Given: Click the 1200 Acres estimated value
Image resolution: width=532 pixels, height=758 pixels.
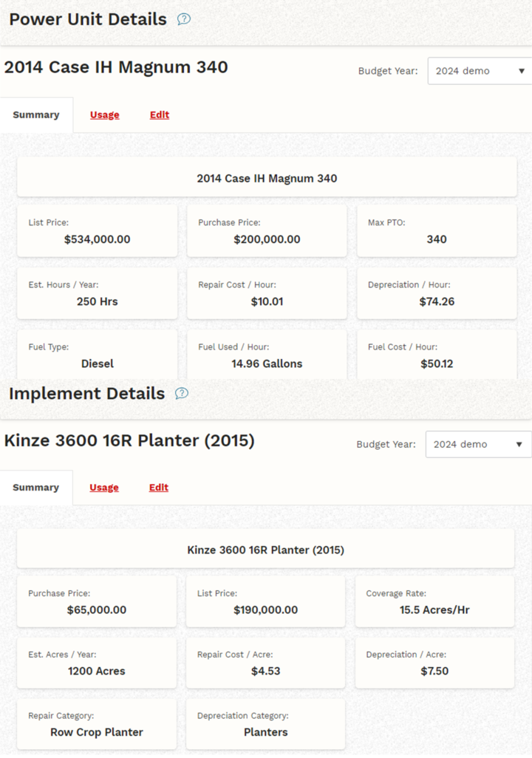Looking at the screenshot, I should tap(97, 671).
